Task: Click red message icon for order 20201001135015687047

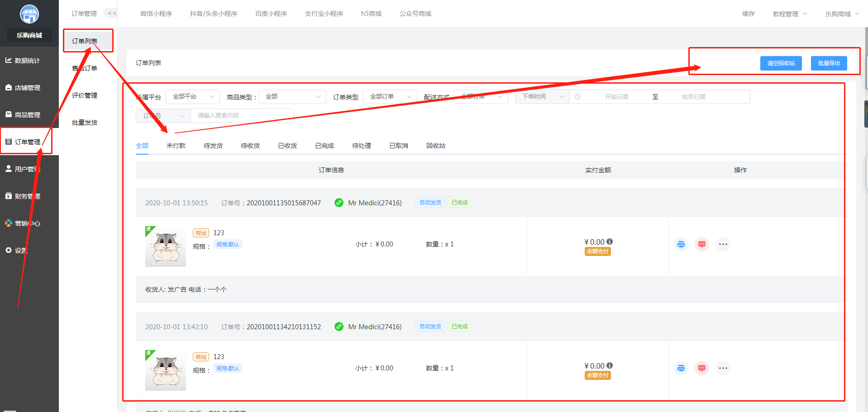Action: [x=702, y=244]
